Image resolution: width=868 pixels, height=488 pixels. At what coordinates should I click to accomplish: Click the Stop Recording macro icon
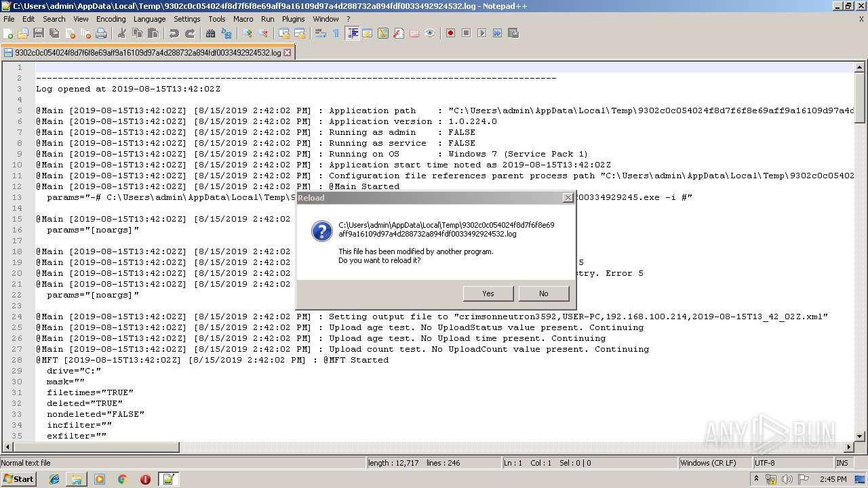coord(466,33)
